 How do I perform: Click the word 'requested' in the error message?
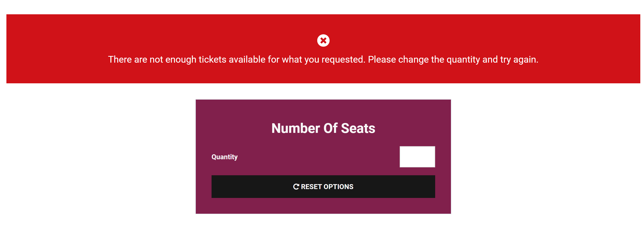click(343, 60)
